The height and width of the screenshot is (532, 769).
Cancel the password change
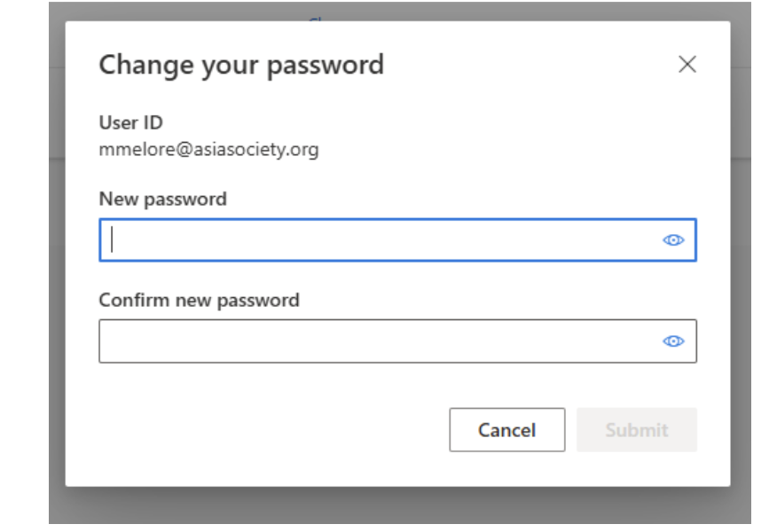click(x=506, y=430)
